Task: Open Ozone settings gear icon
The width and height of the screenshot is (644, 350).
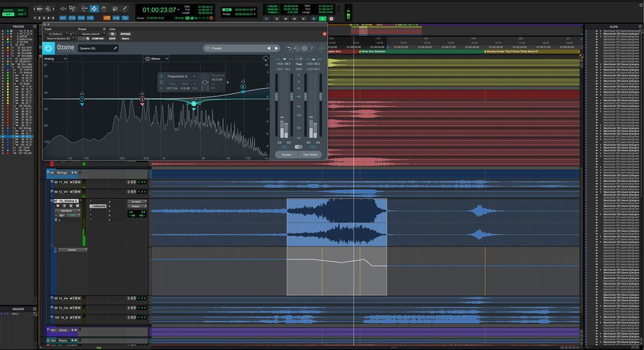Action: pyautogui.click(x=305, y=48)
